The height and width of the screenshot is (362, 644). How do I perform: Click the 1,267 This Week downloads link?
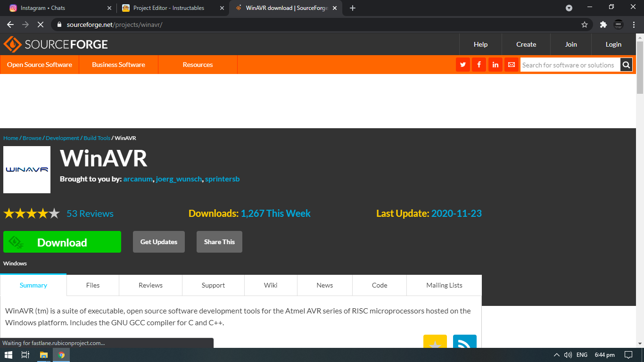(276, 214)
